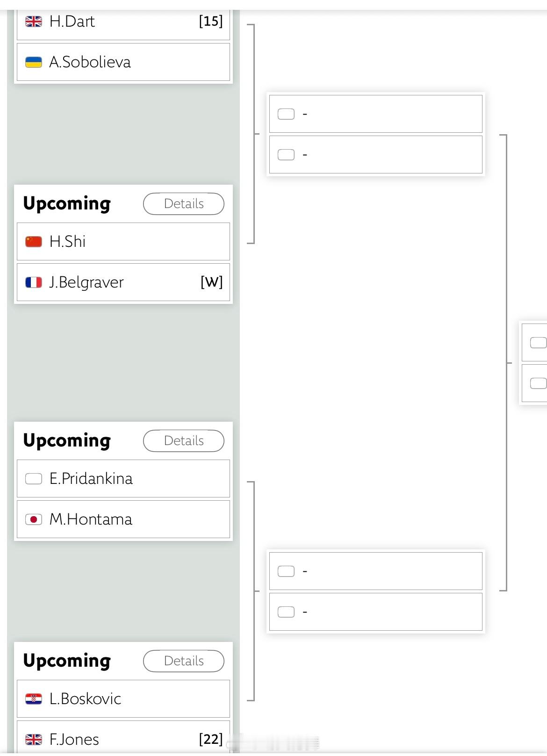Screen dimensions: 547x756
Task: Click the Ukrainian flag beside A.Sobolieva
Action: pyautogui.click(x=34, y=62)
